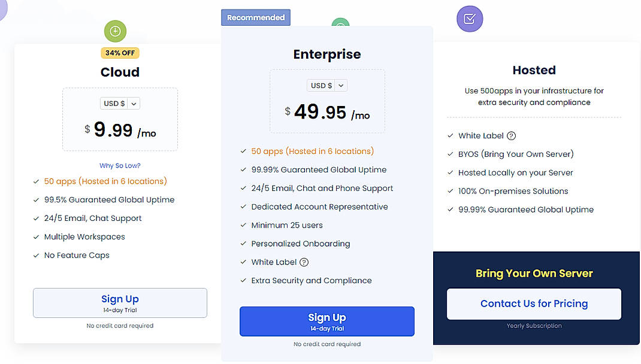Click checkmark beside Extra Security and Compliance

243,280
